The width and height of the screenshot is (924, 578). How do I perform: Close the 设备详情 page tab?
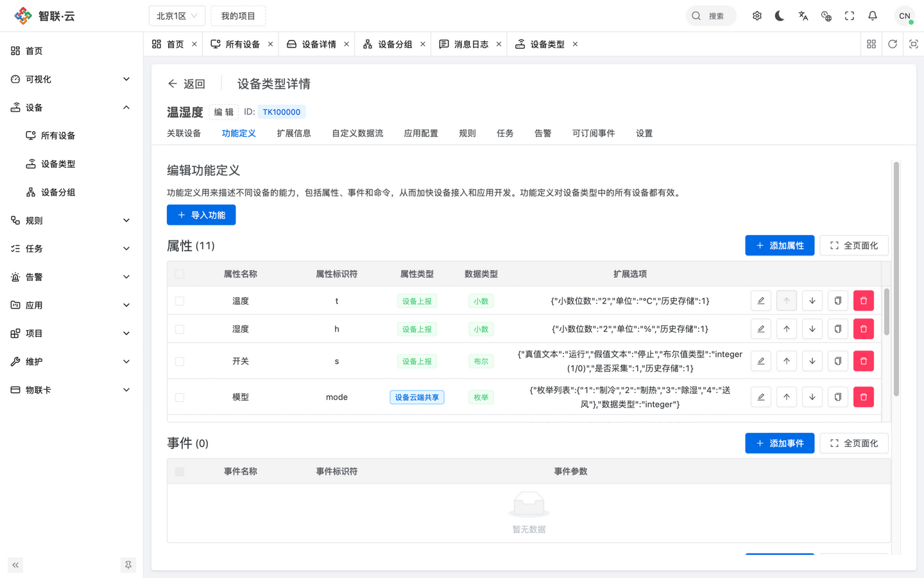[x=346, y=44]
